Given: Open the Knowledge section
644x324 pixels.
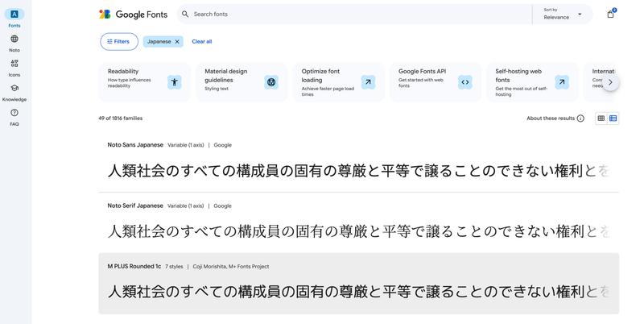Looking at the screenshot, I should [x=14, y=92].
